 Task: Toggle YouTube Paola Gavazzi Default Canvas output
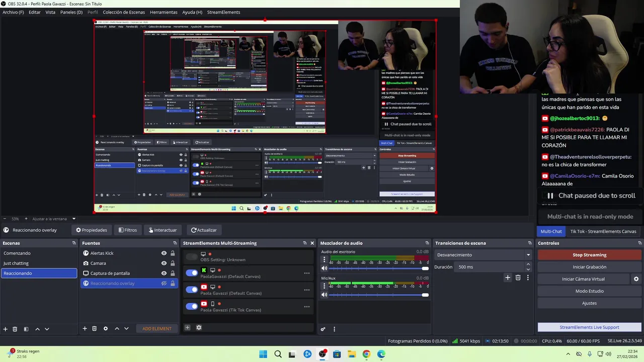pos(192,290)
